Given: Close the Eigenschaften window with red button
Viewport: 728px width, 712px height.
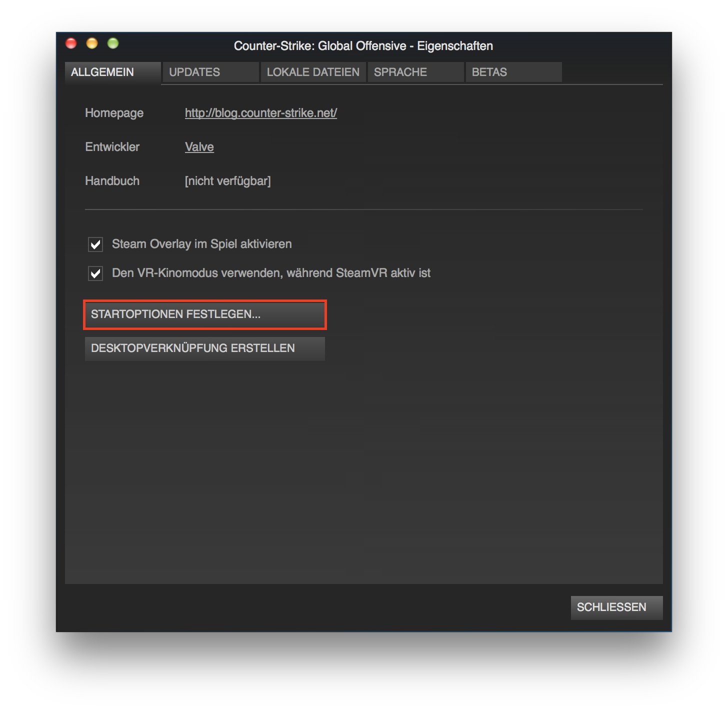Looking at the screenshot, I should click(71, 43).
